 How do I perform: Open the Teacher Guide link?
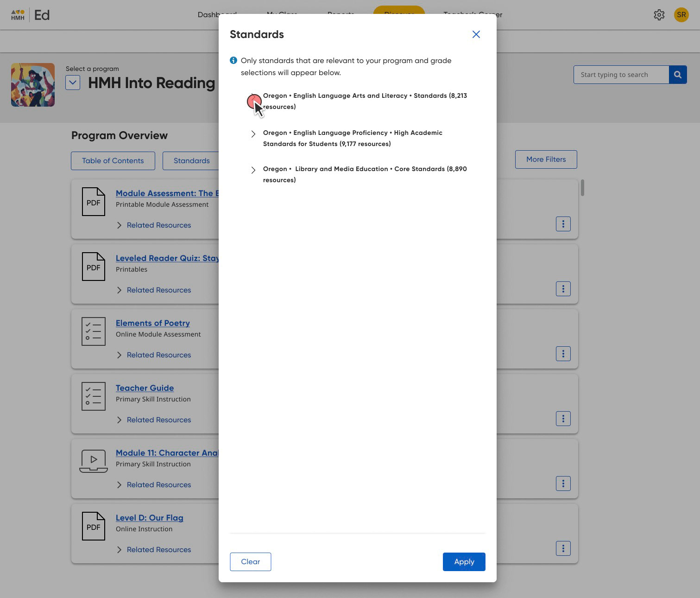(x=145, y=388)
